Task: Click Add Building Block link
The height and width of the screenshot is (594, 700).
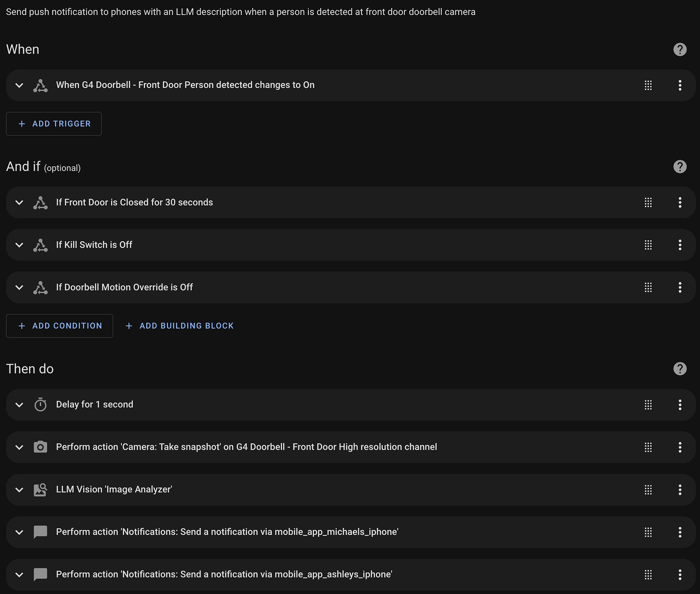Action: point(179,326)
